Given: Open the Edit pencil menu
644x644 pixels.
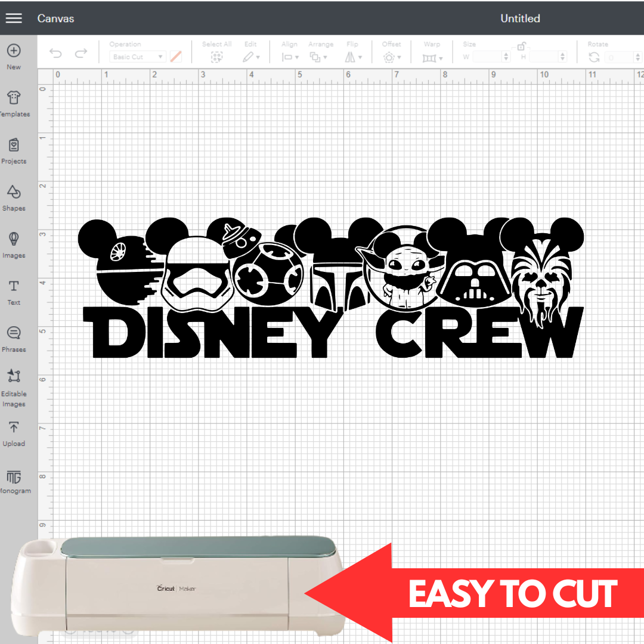Looking at the screenshot, I should [251, 57].
